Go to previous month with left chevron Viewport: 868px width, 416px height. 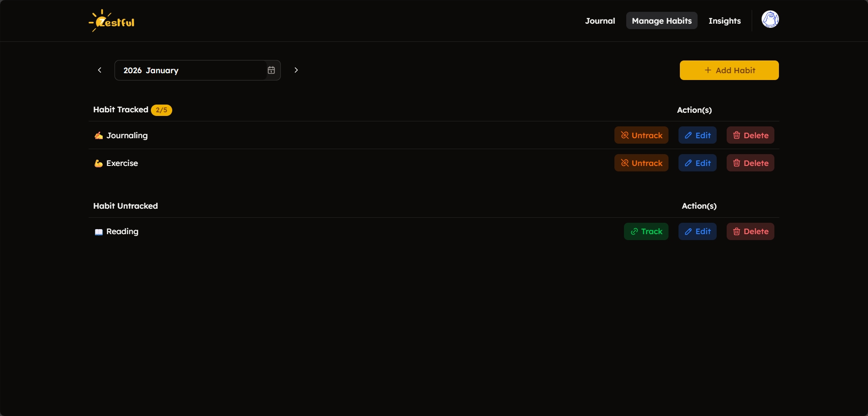point(100,70)
